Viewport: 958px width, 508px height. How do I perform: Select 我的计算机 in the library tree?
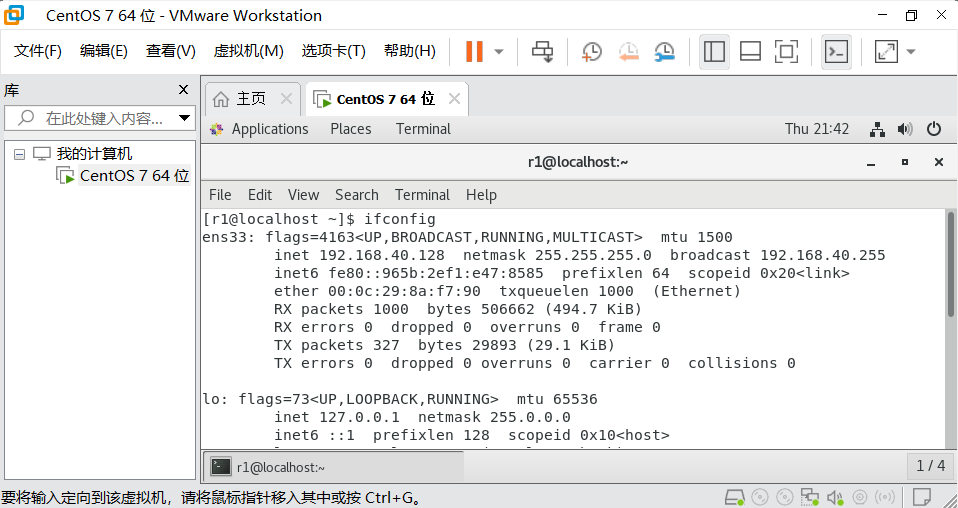[94, 153]
